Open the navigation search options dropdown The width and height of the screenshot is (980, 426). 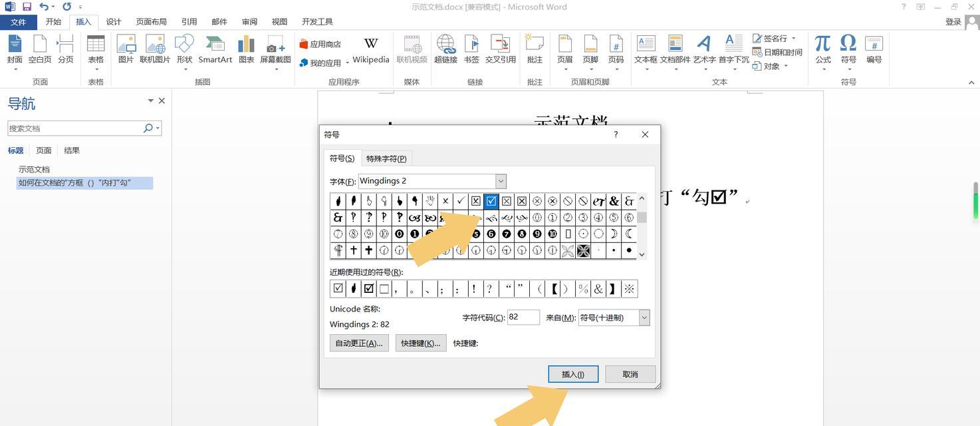click(x=158, y=128)
